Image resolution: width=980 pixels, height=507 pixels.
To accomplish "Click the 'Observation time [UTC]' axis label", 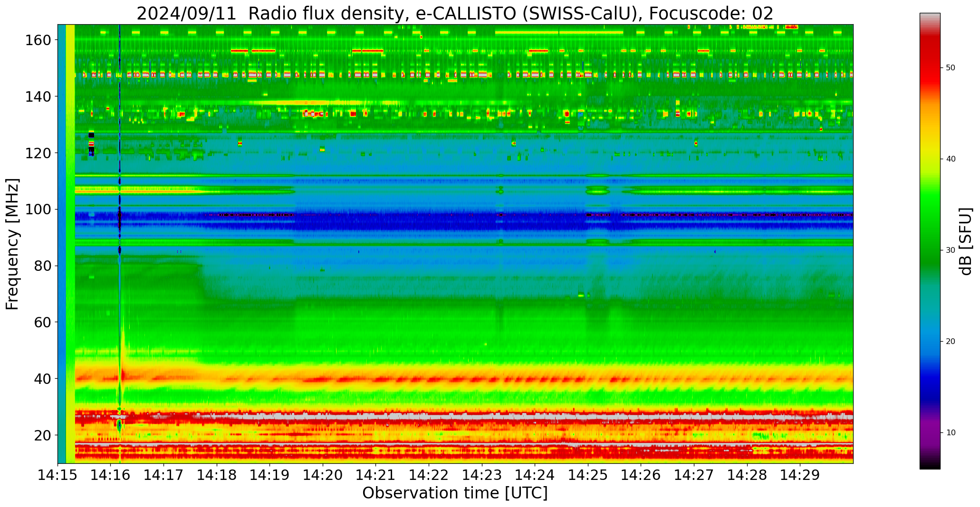I will (455, 493).
